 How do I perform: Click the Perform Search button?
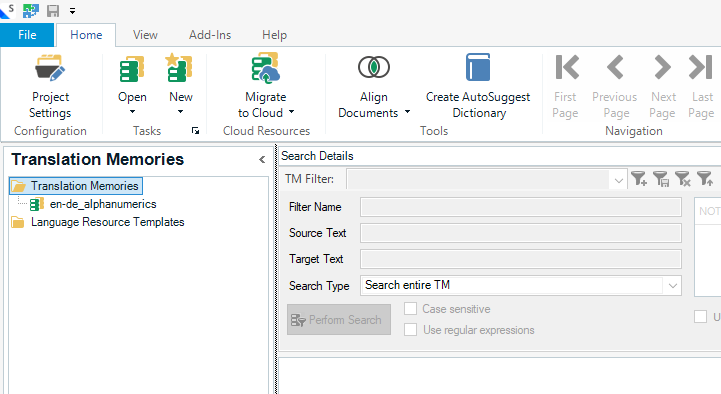pyautogui.click(x=339, y=320)
